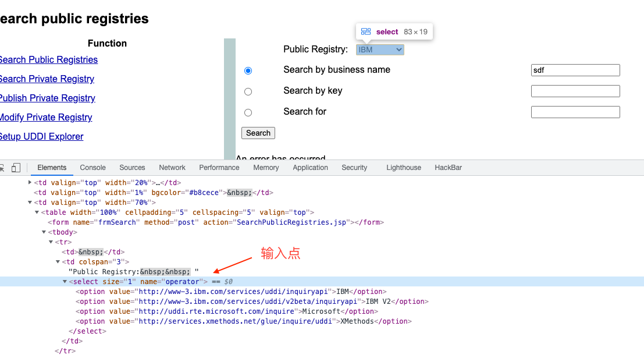Select the 'Search by key' radio button

click(248, 91)
